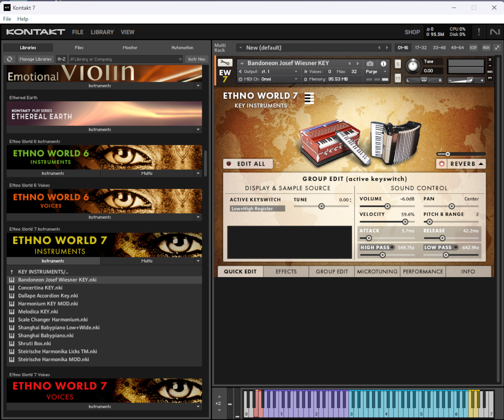Screen dimensions: 504x420
Task: Select Melodica KEY.nki file
Action: click(x=104, y=312)
